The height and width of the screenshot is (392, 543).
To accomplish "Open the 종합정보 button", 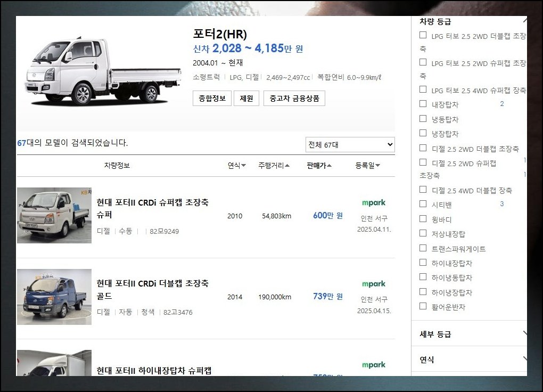I will pos(212,99).
